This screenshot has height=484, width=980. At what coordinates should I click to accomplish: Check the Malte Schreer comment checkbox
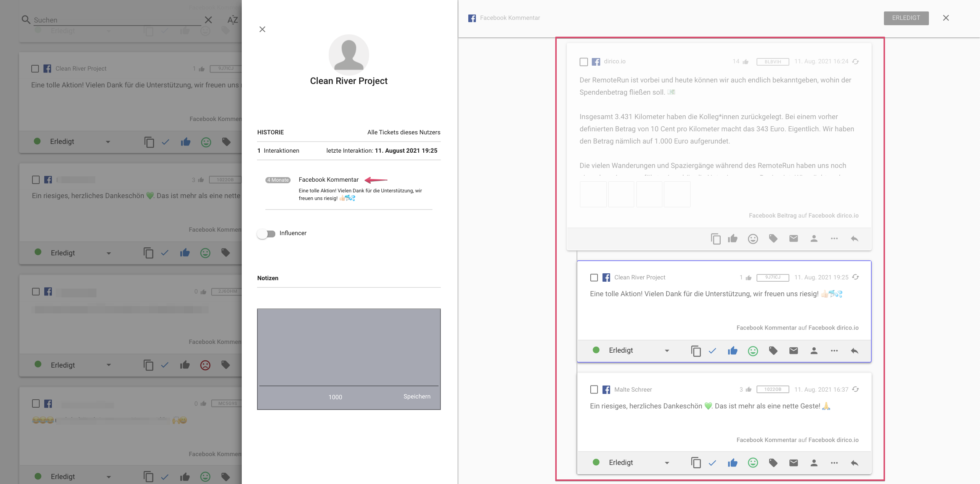(594, 390)
